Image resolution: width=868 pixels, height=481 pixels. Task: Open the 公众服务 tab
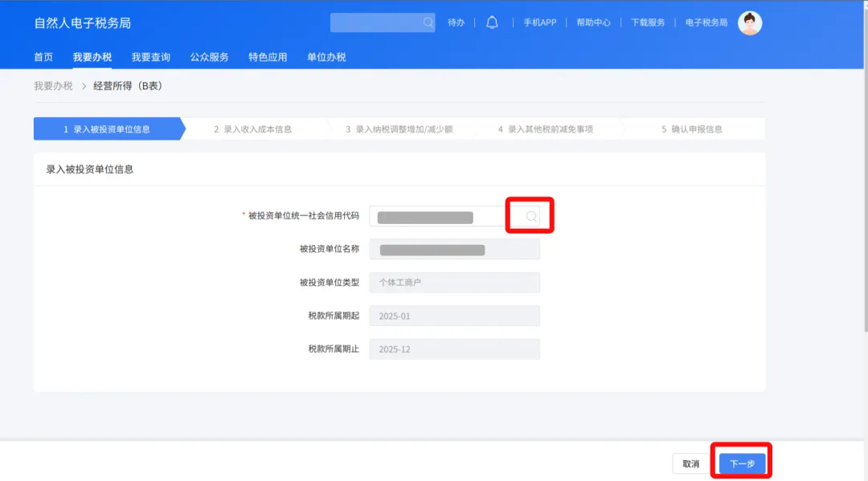pos(208,56)
